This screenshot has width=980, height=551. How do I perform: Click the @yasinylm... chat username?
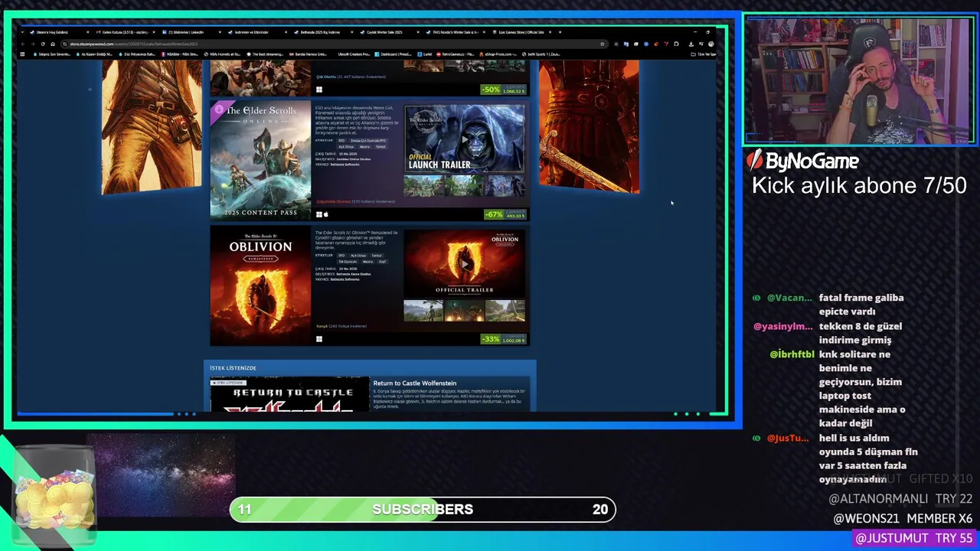[782, 326]
